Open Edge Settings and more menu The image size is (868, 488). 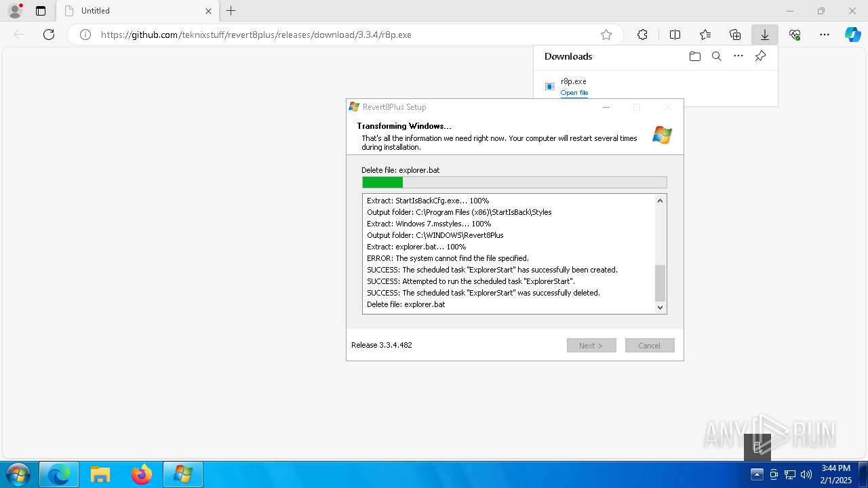click(825, 35)
